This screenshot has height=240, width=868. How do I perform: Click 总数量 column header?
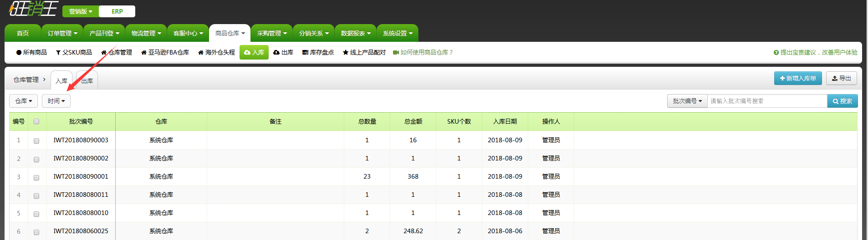click(367, 121)
